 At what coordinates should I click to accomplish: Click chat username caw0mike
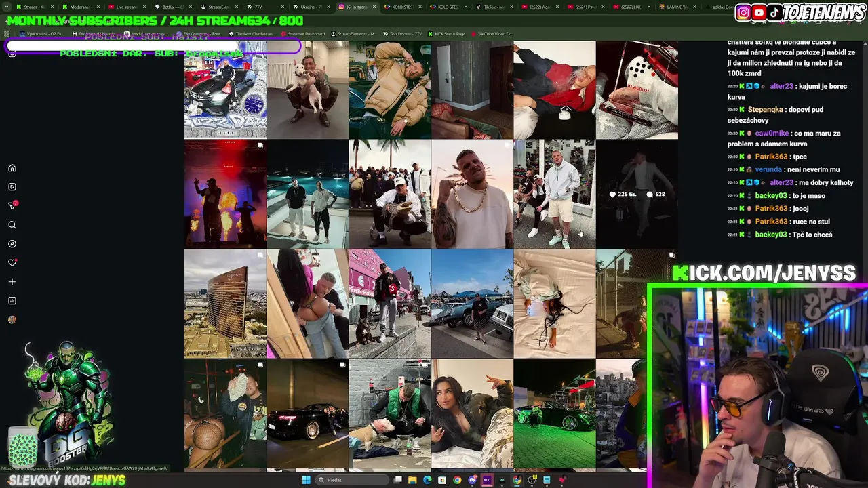pos(772,134)
